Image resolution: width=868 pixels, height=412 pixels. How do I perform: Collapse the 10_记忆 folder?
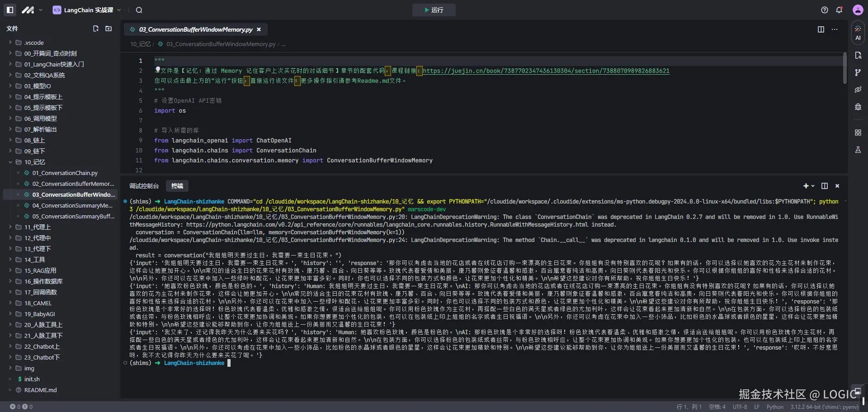pyautogui.click(x=34, y=162)
